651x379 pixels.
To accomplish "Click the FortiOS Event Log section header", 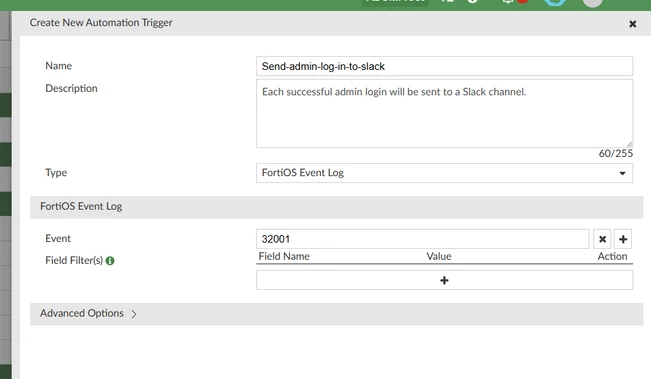I will [x=336, y=207].
